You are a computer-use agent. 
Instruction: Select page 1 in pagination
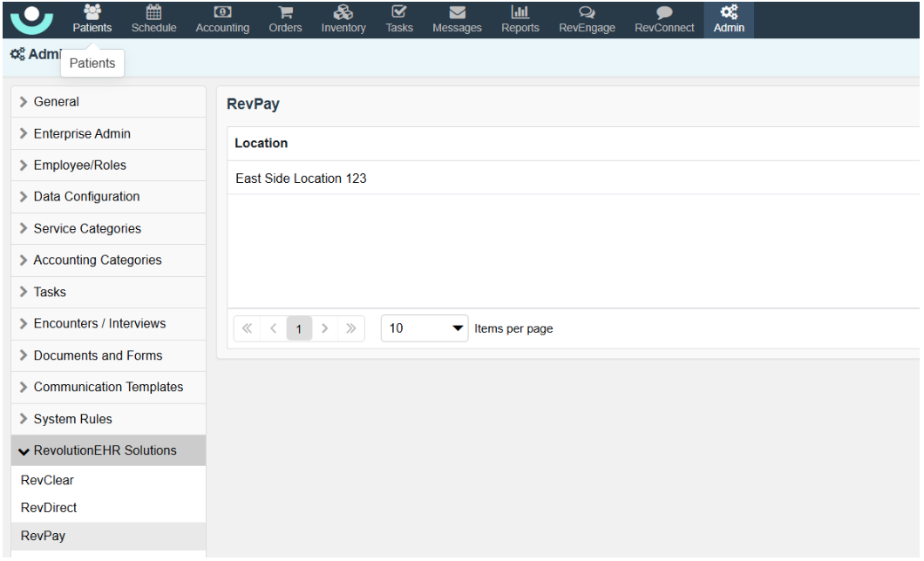pyautogui.click(x=299, y=328)
